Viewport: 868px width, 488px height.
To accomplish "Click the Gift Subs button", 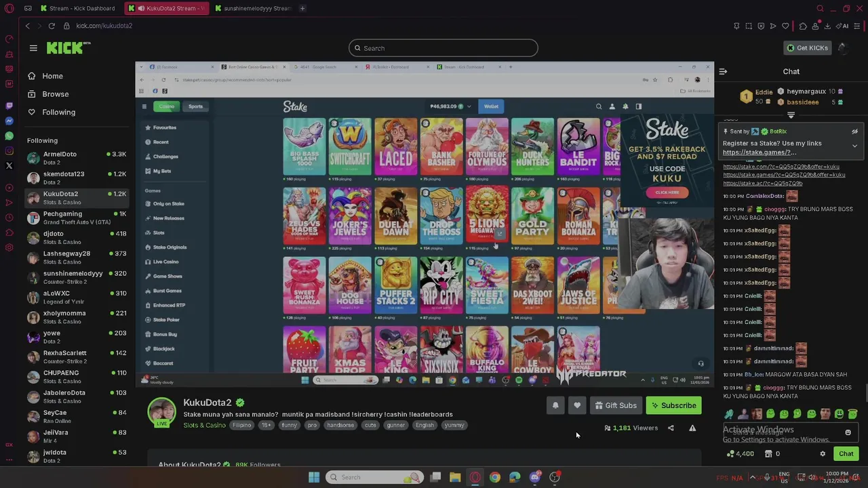I will (x=616, y=405).
